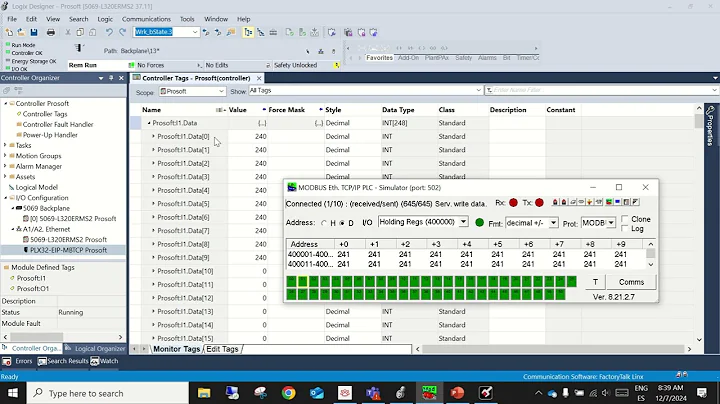This screenshot has width=720, height=404.
Task: Open the Tools menu
Action: pyautogui.click(x=187, y=19)
